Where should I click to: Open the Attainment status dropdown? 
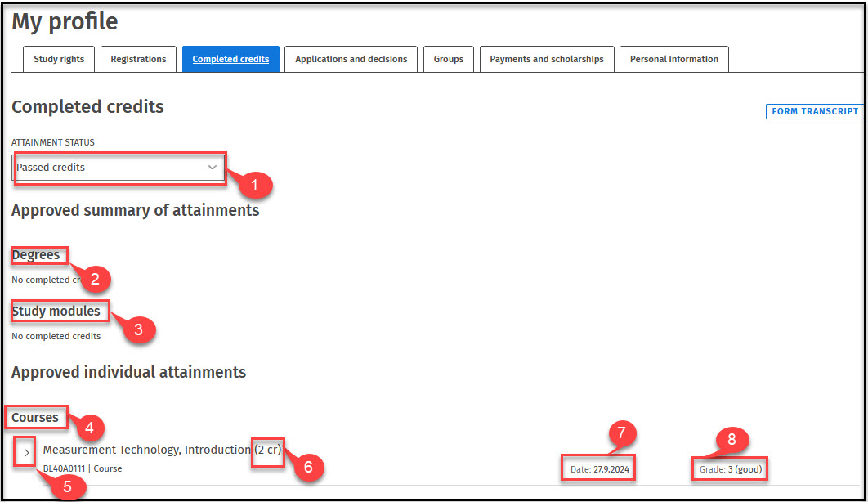click(x=119, y=168)
